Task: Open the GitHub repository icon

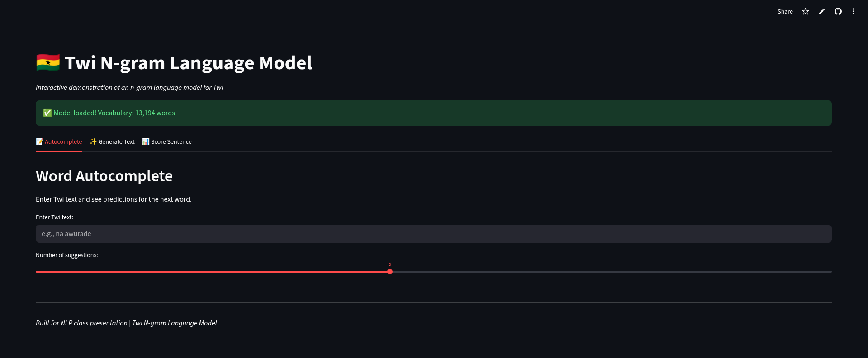Action: 838,11
